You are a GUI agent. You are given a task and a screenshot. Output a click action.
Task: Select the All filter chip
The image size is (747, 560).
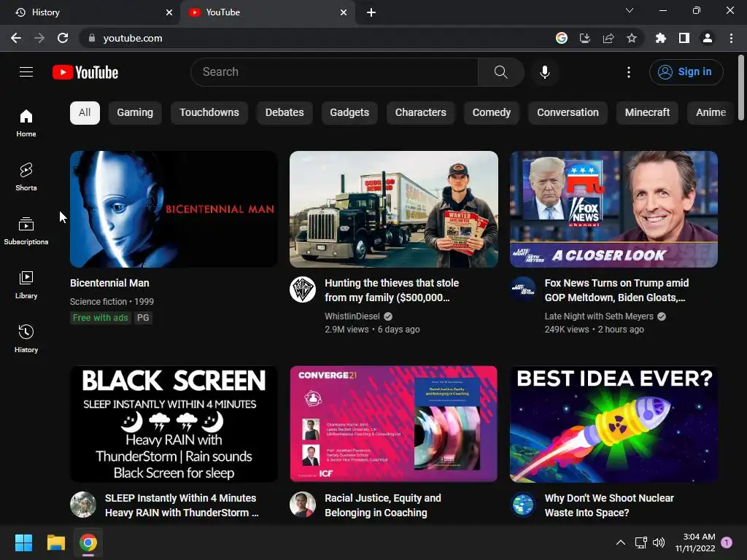[x=85, y=113]
